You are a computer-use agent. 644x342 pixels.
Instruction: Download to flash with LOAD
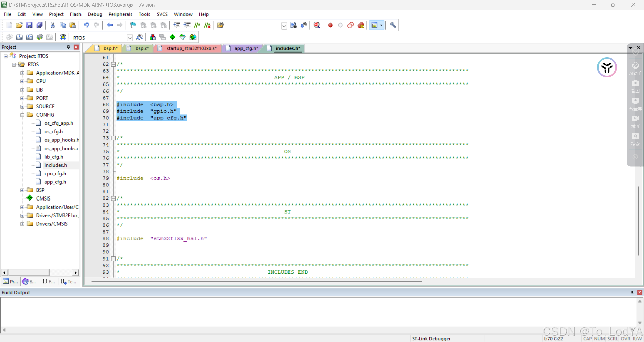tap(63, 37)
